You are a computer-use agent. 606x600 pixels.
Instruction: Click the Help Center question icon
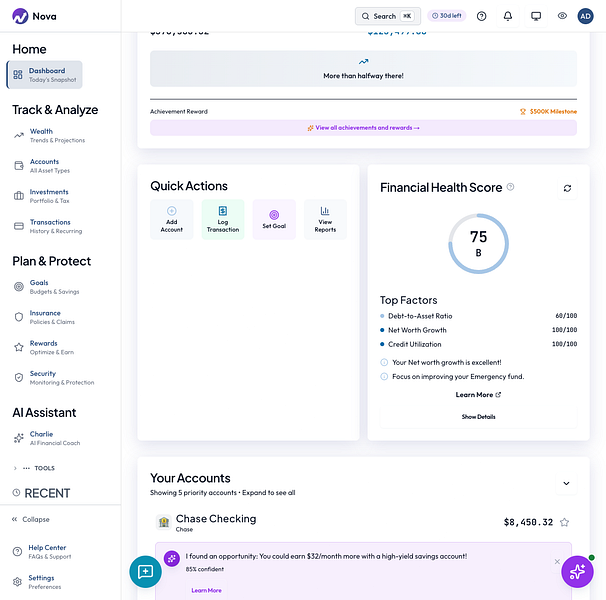17,552
